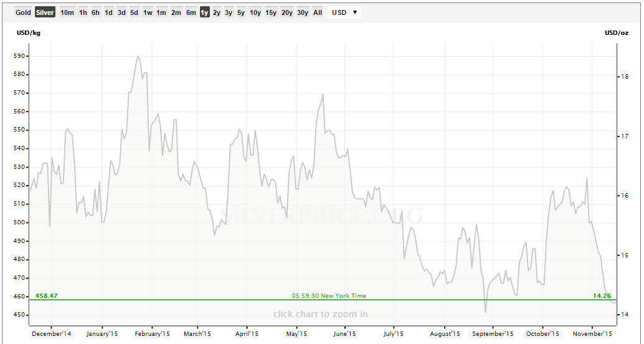644x344 pixels.
Task: Select the Silver metal tab
Action: (x=45, y=12)
